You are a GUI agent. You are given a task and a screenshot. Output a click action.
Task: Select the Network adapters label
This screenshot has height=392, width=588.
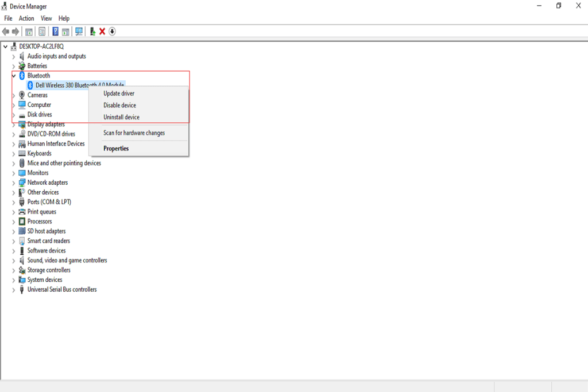pos(48,183)
